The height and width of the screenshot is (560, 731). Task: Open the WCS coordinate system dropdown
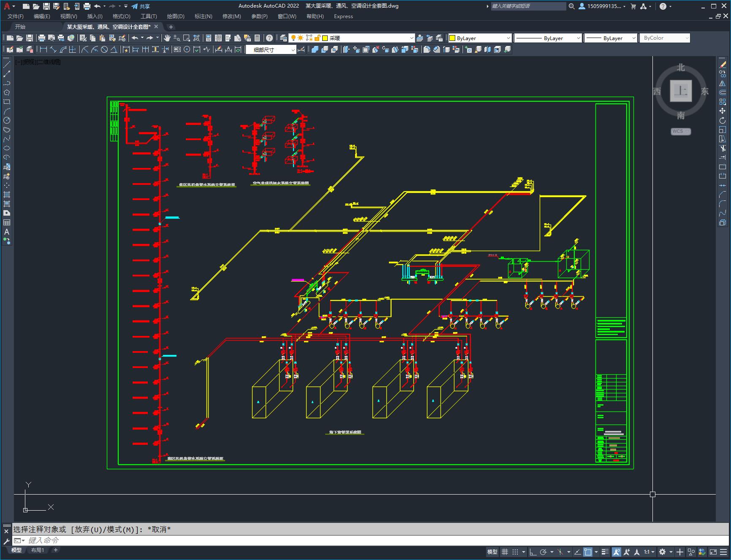(681, 131)
